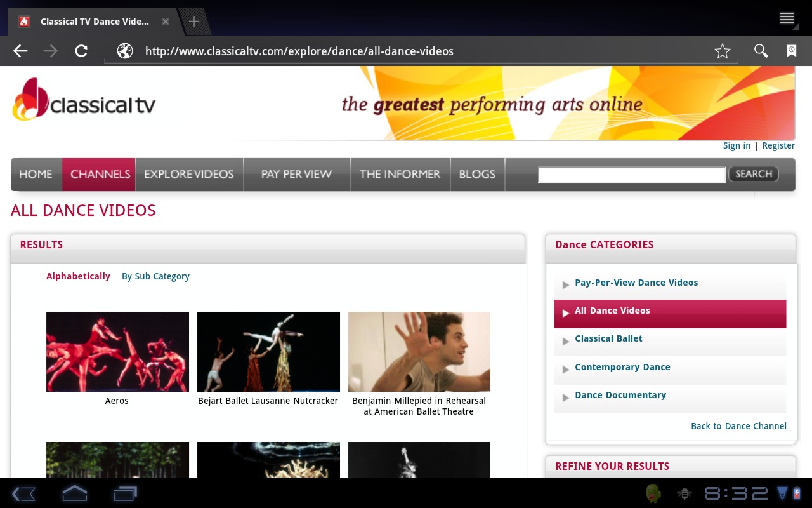Screen dimensions: 812x508
Task: Open a new tab with the plus button
Action: click(194, 22)
